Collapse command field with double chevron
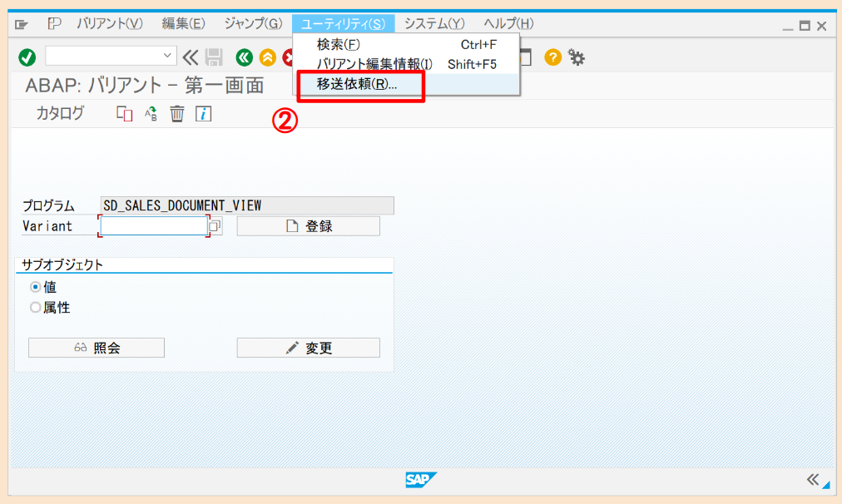The width and height of the screenshot is (842, 504). 190,57
